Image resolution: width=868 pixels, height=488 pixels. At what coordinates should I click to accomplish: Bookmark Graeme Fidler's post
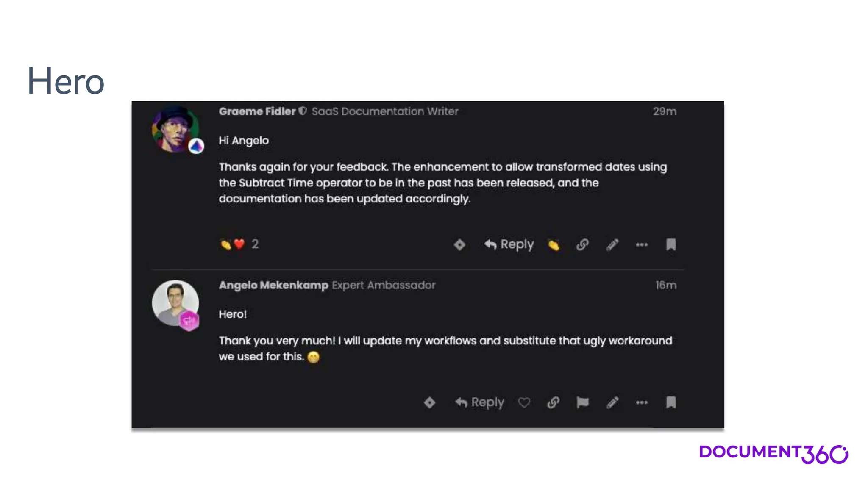pyautogui.click(x=671, y=244)
